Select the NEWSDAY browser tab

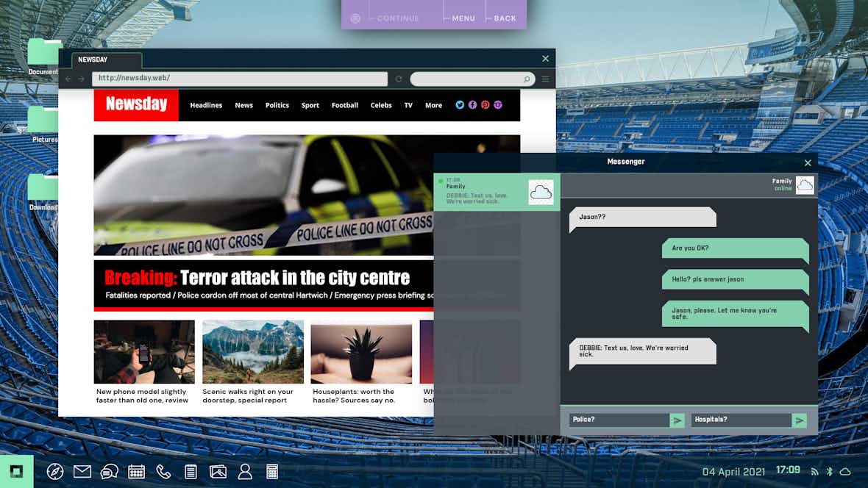point(106,60)
